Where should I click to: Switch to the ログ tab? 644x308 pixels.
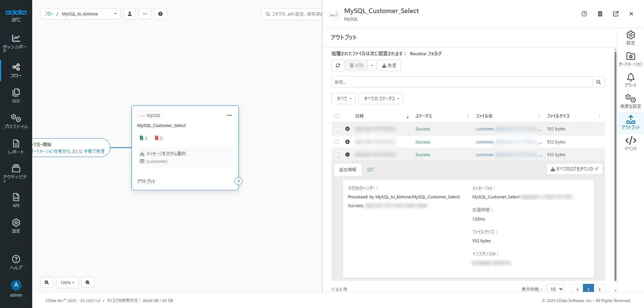[x=370, y=170]
